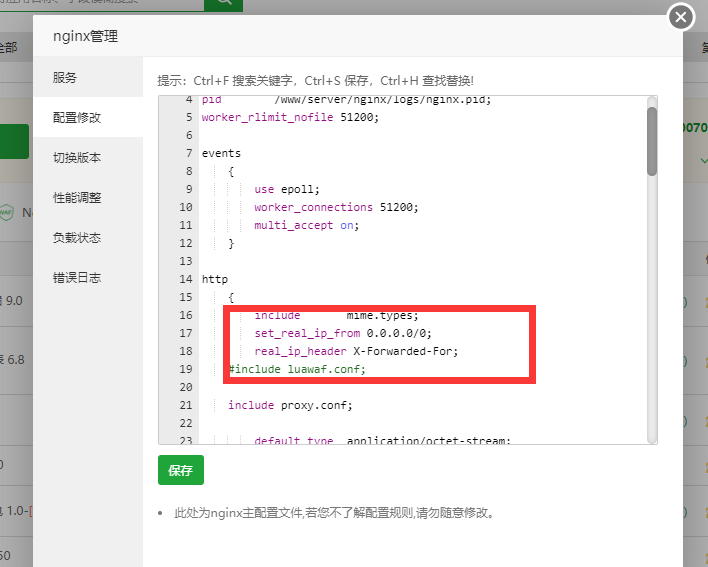Select the 配置修改 tab
The height and width of the screenshot is (567, 708).
tap(77, 117)
